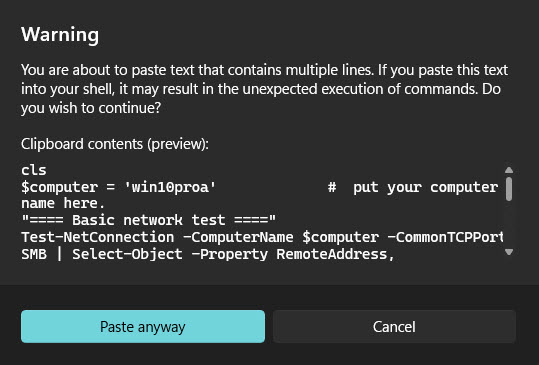
Task: Click the $computer variable text
Action: click(59, 187)
